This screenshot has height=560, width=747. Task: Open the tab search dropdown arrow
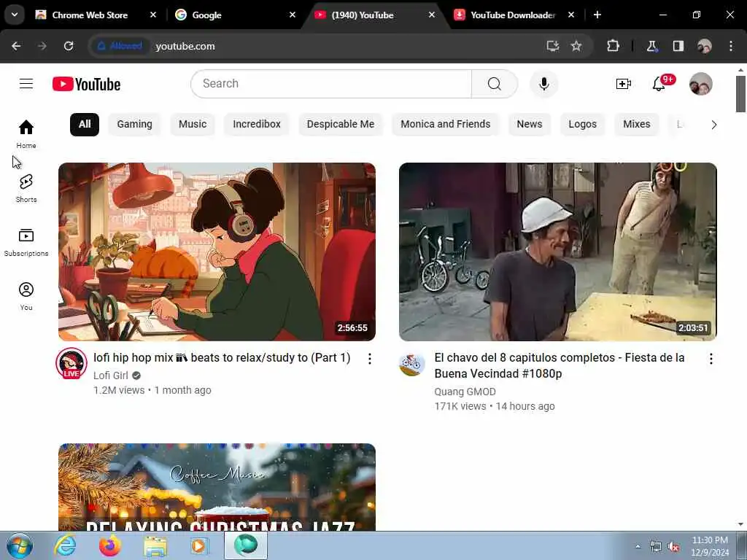15,15
